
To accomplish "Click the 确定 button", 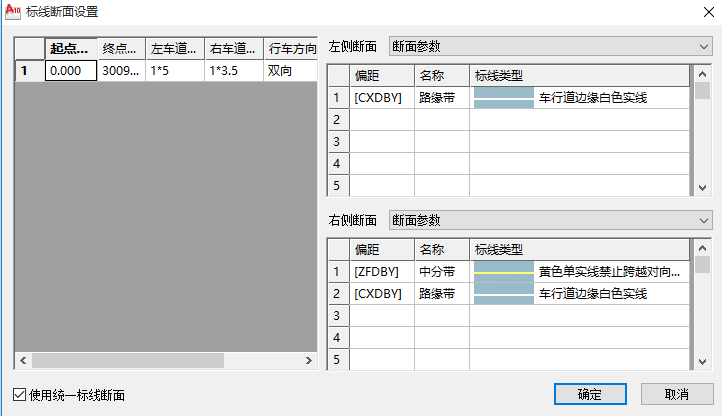I will click(x=589, y=394).
